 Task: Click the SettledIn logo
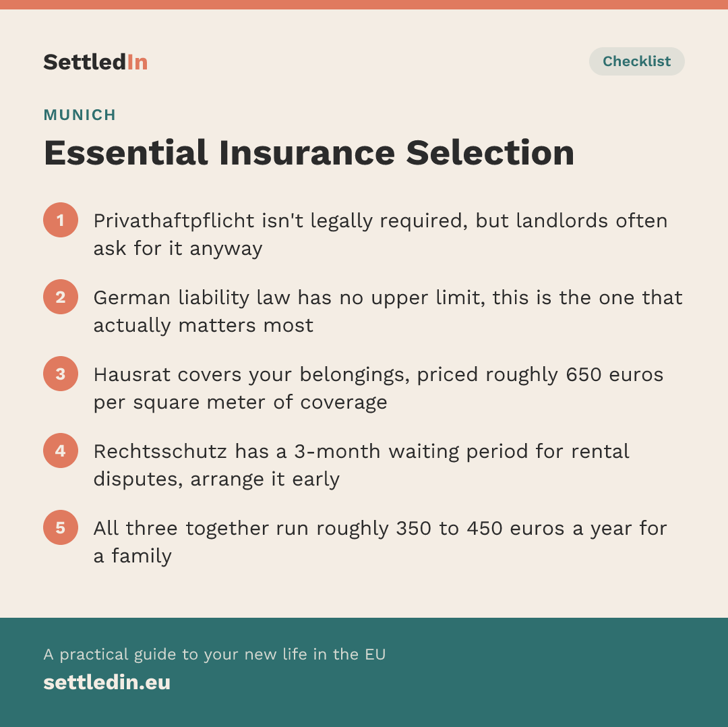coord(96,62)
